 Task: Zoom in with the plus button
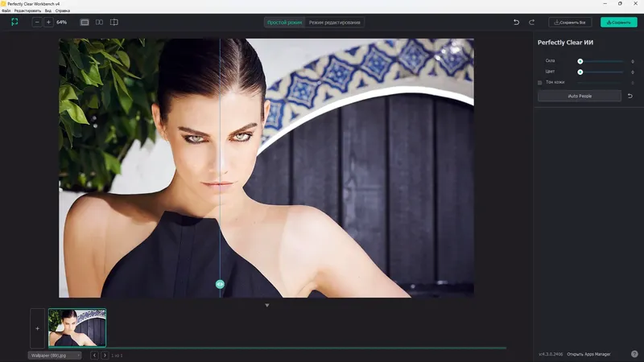[48, 23]
